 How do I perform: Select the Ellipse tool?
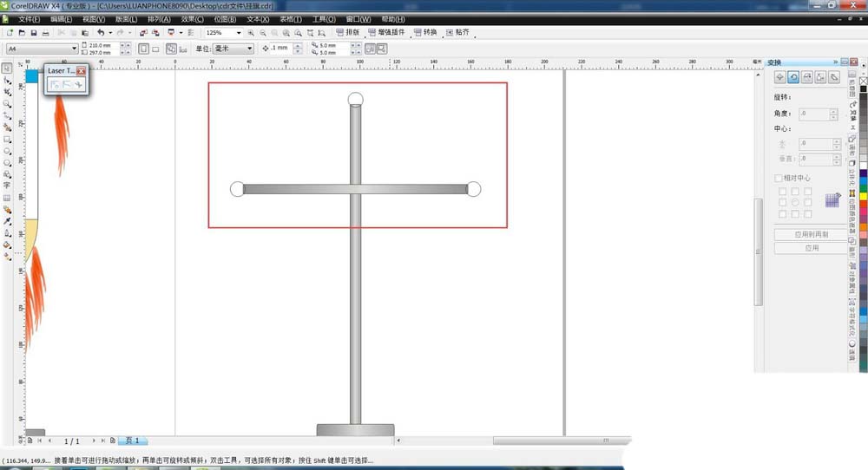[x=7, y=150]
